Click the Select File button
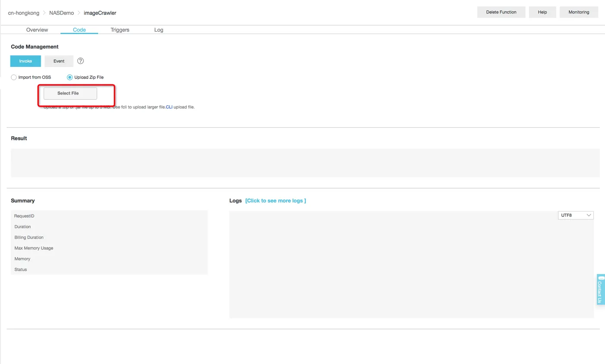 point(70,93)
